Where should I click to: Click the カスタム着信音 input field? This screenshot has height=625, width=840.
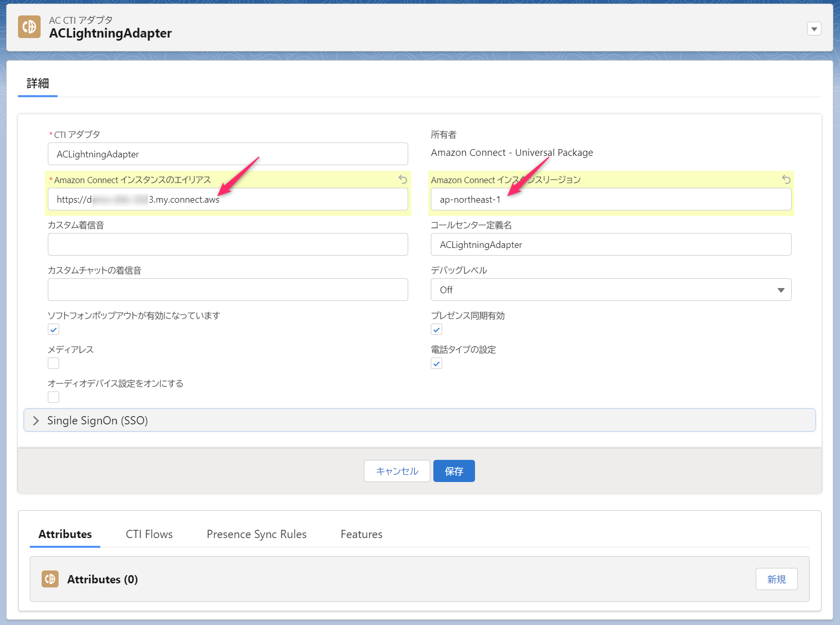pyautogui.click(x=228, y=244)
